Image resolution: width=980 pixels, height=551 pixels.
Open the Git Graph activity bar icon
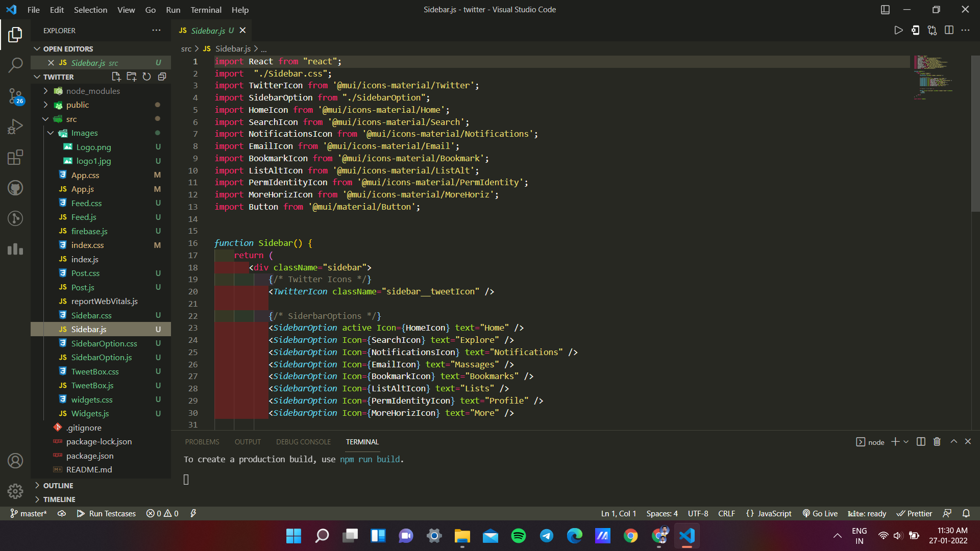tap(15, 218)
